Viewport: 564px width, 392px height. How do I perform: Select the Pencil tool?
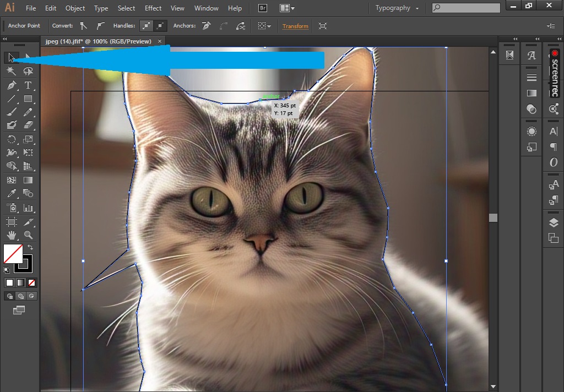[x=28, y=112]
